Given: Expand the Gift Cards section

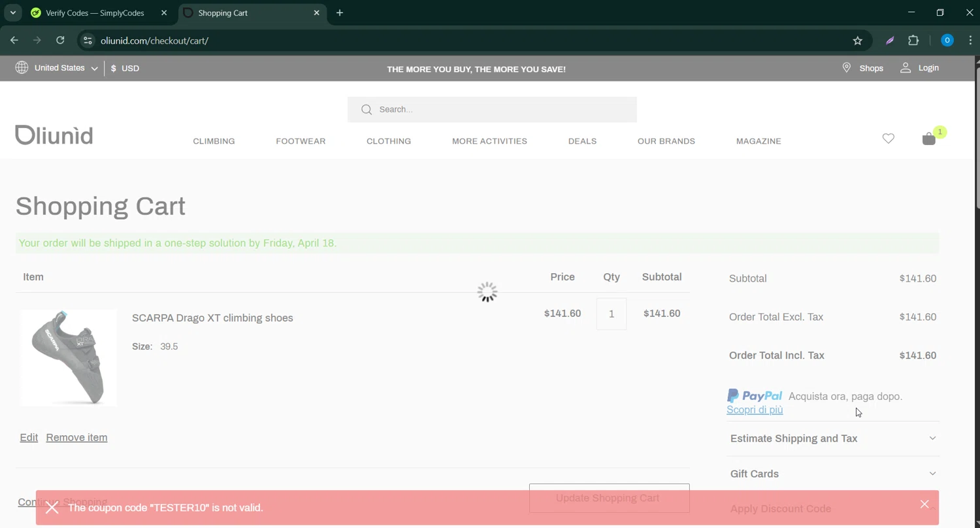Looking at the screenshot, I should (x=833, y=474).
